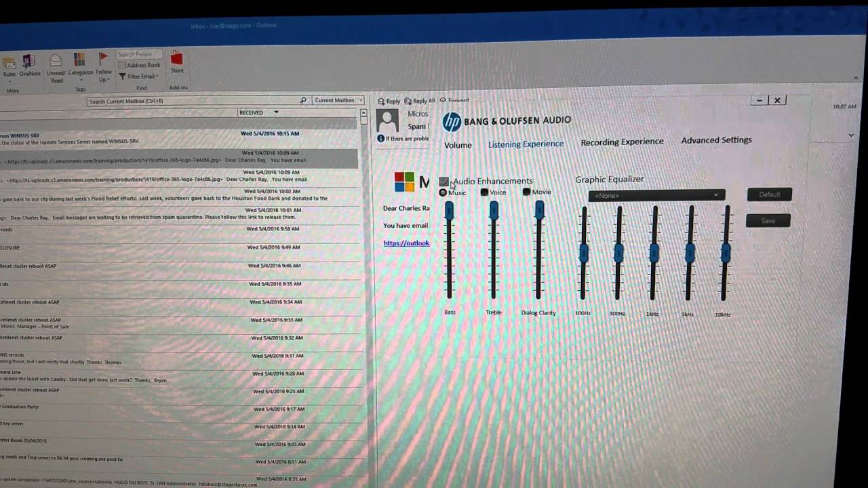Click the Received column sort arrow
Image resolution: width=868 pixels, height=488 pixels.
(276, 113)
